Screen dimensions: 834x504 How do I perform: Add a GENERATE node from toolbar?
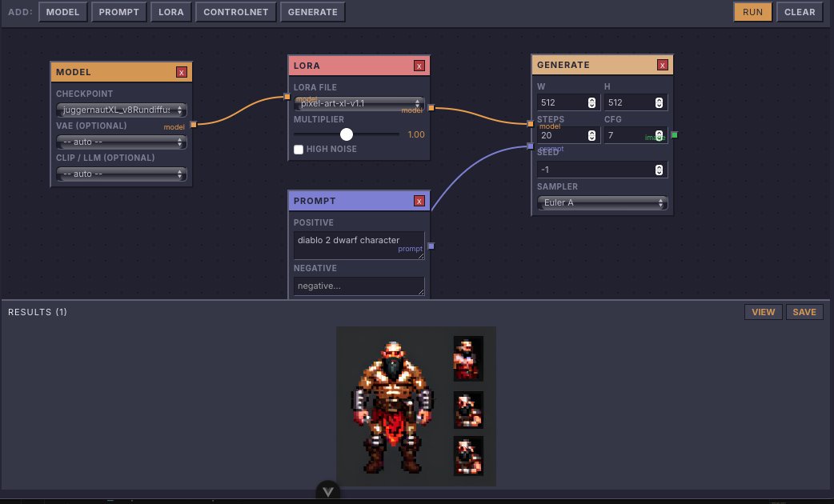point(313,12)
